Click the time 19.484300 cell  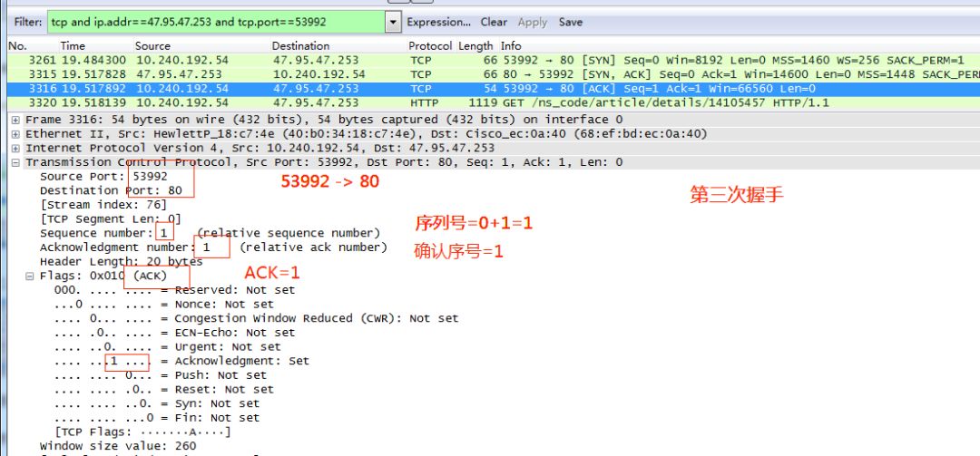pos(95,61)
